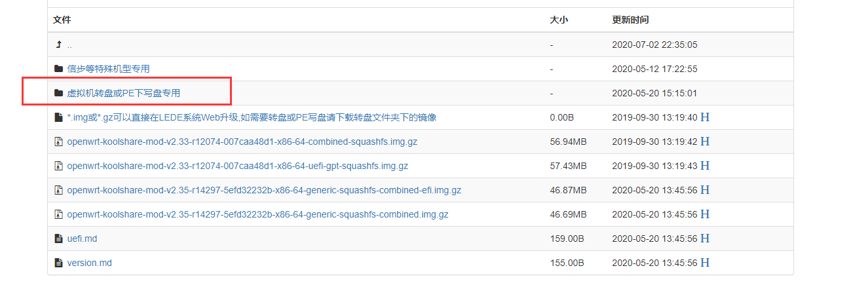The height and width of the screenshot is (287, 868).
Task: Open the uefi.md file link
Action: click(x=82, y=239)
